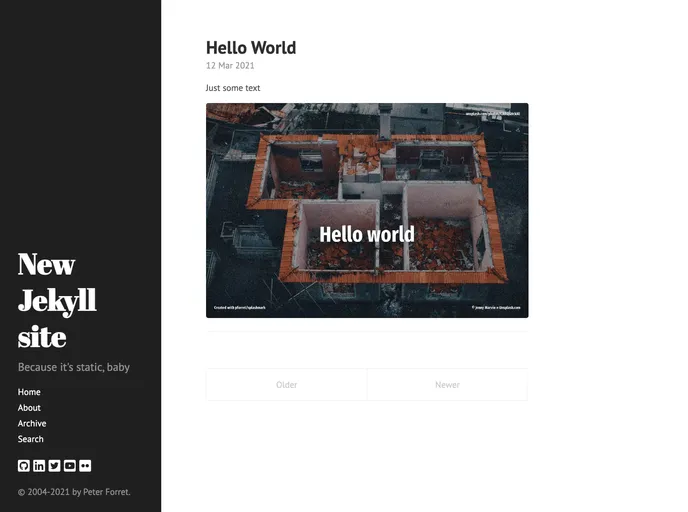Viewport: 688px width, 512px height.
Task: Click the Flickr social icon
Action: click(85, 466)
